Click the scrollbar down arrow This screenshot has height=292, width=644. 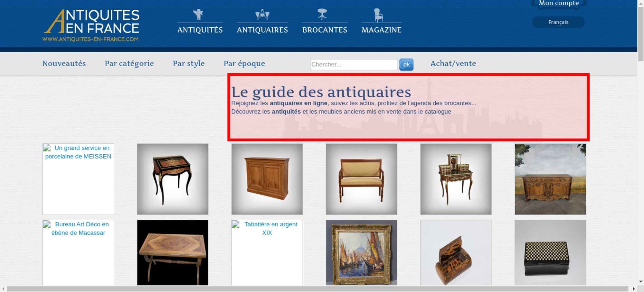(x=640, y=281)
